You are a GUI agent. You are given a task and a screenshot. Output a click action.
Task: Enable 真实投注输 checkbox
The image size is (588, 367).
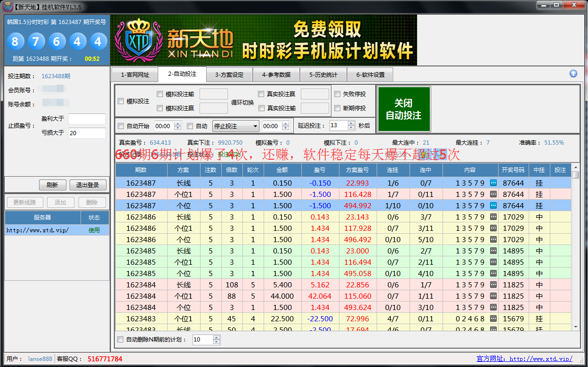[x=261, y=108]
